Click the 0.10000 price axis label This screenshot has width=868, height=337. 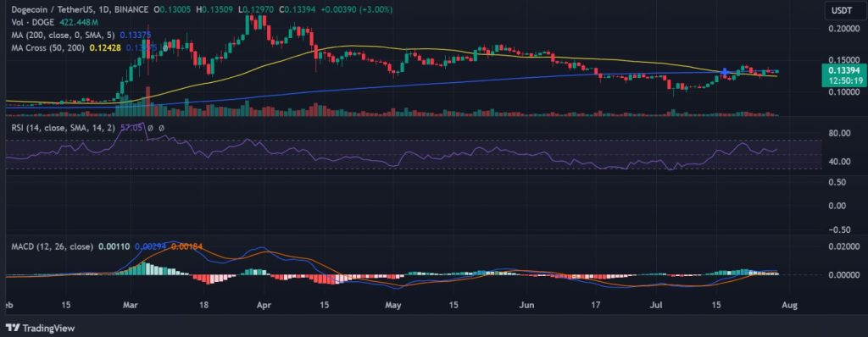843,92
